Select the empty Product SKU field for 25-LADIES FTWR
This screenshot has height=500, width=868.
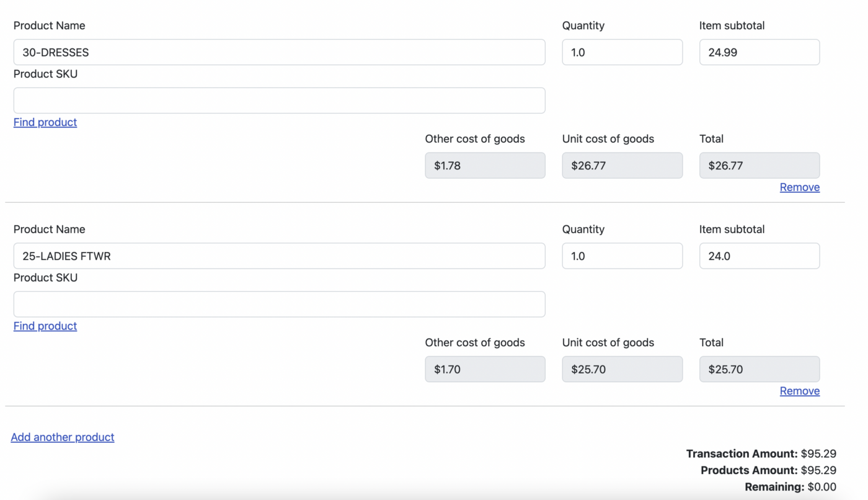point(279,304)
